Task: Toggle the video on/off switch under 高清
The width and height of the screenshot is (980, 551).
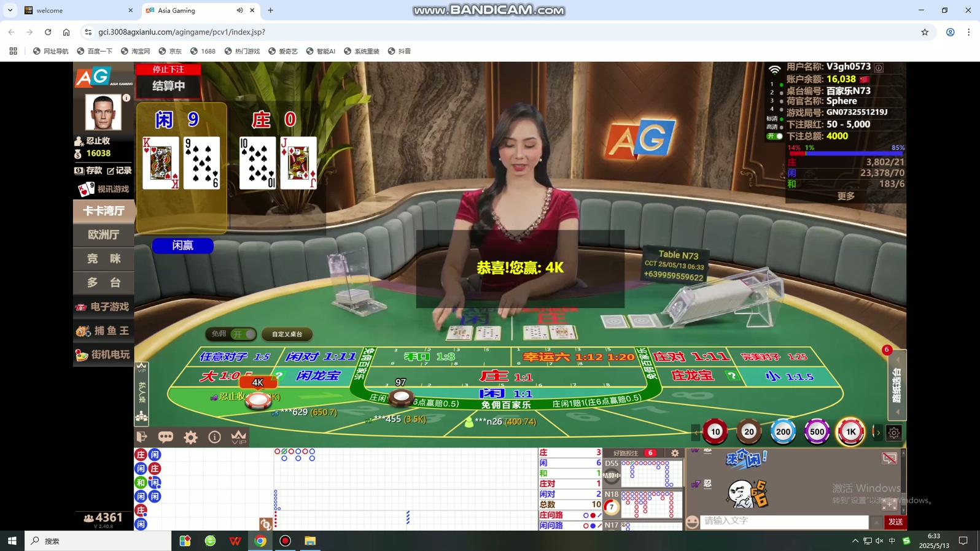Action: coord(774,136)
